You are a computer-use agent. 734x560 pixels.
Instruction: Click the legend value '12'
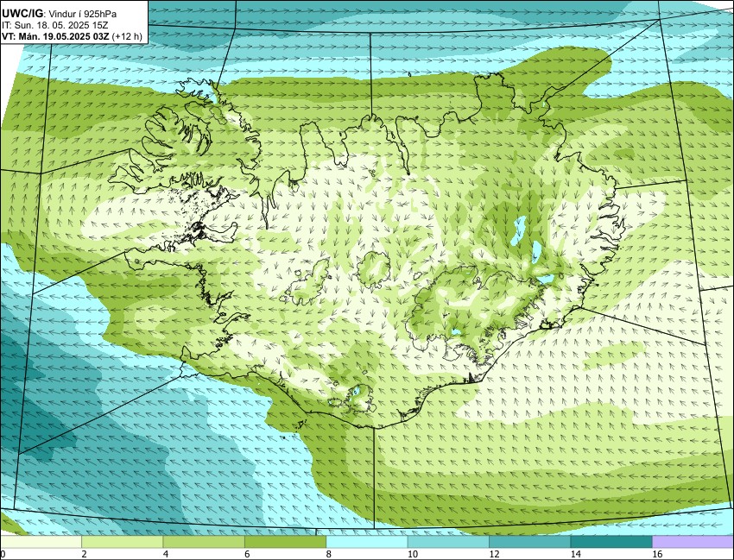tap(494, 554)
